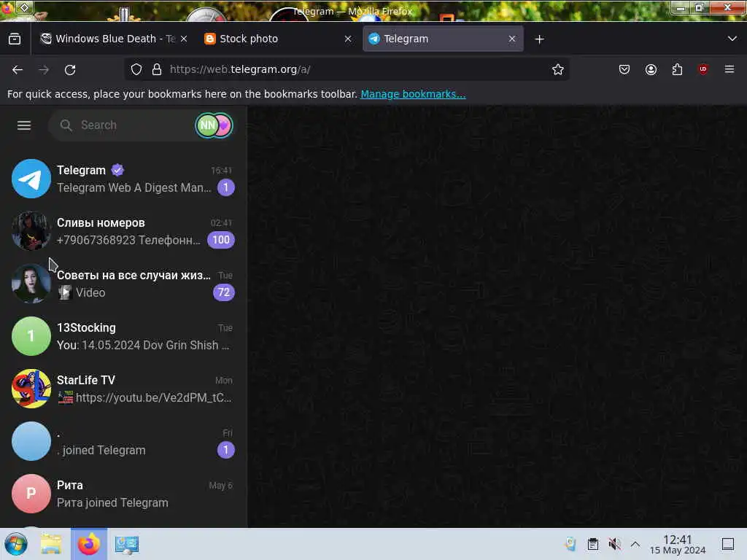Open the clipboard tray icon
This screenshot has width=747, height=560.
(x=592, y=544)
